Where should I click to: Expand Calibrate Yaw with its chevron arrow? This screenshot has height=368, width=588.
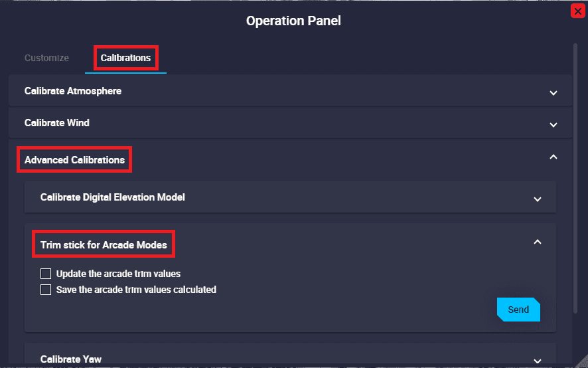pyautogui.click(x=538, y=361)
